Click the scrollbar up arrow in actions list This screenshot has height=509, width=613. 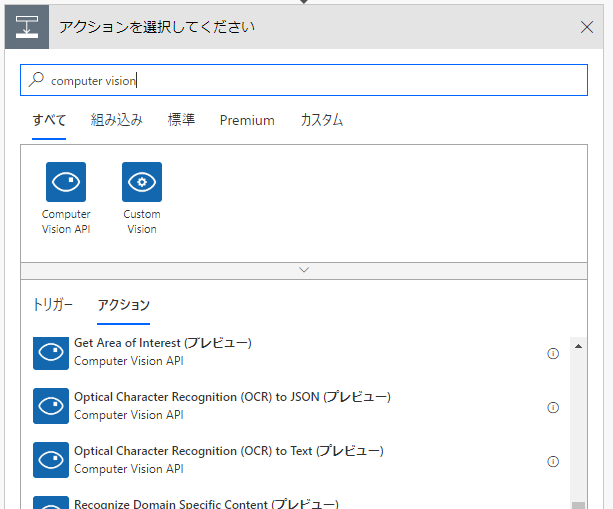point(578,346)
